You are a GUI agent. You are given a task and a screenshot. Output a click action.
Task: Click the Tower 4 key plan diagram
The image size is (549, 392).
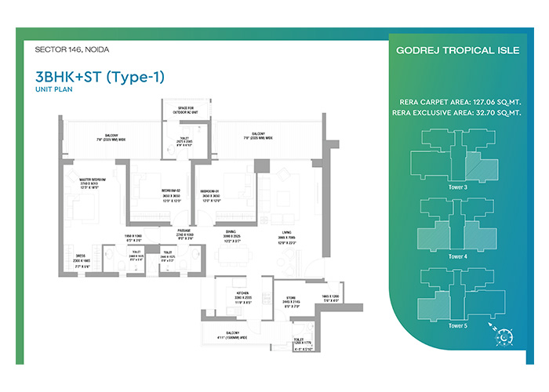point(459,225)
